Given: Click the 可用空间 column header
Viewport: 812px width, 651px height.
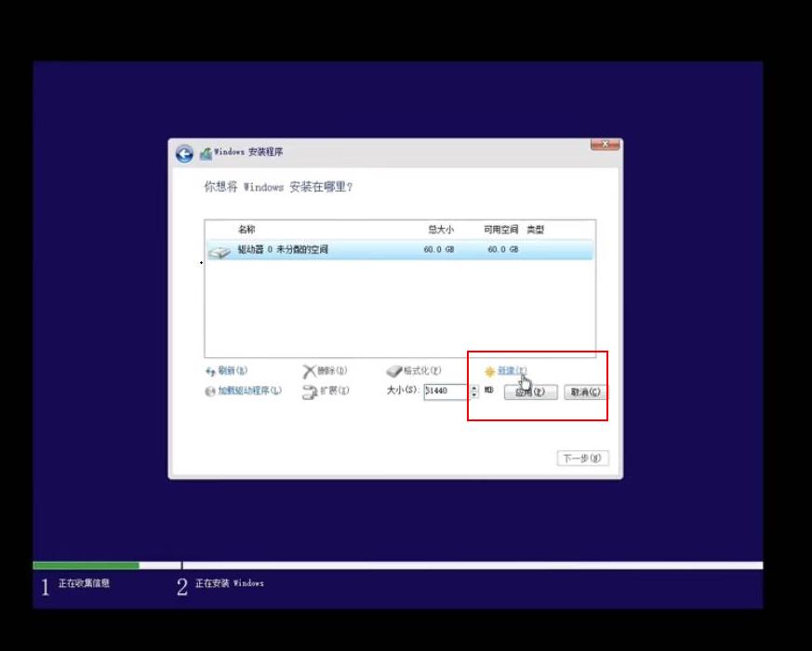Looking at the screenshot, I should coord(500,230).
